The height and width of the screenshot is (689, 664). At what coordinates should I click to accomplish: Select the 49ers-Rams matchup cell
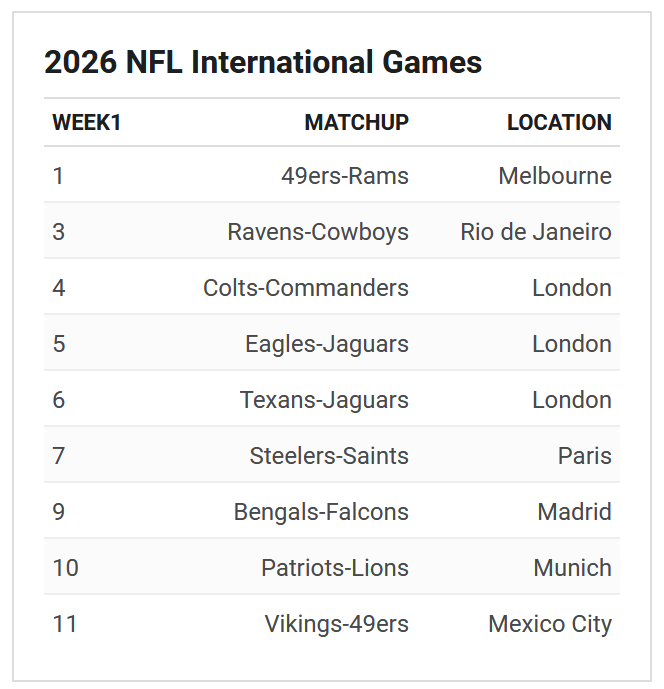(x=345, y=176)
